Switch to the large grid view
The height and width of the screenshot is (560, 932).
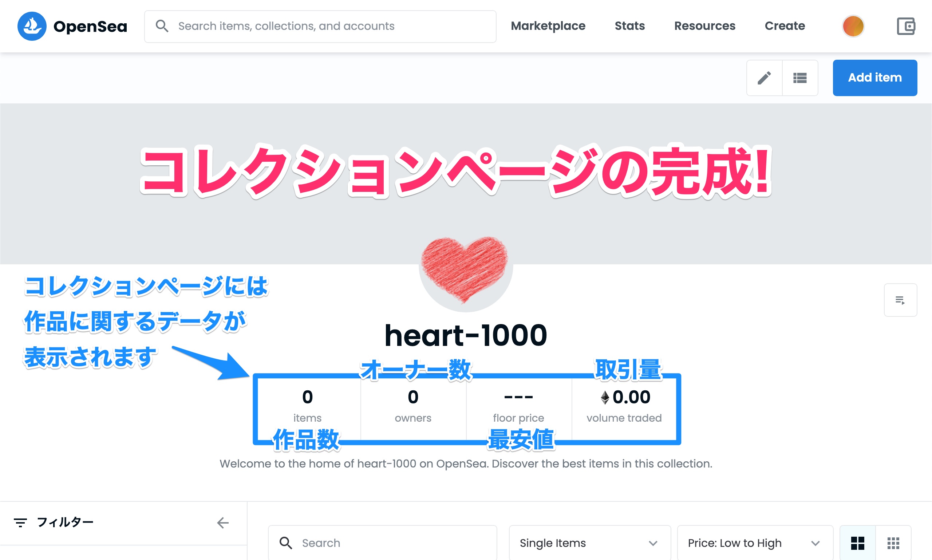tap(858, 543)
